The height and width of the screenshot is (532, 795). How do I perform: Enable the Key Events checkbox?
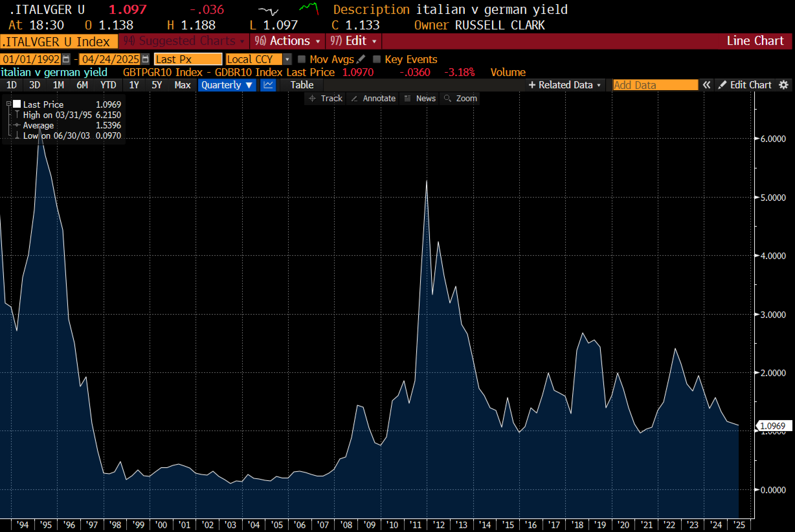(x=376, y=60)
